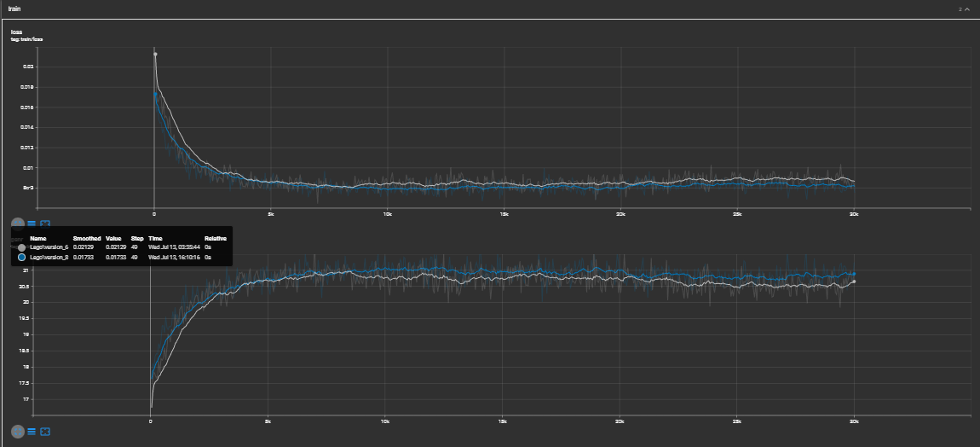Screen dimensions: 980x447
Task: Click the "loss" chart title
Action: pos(16,32)
